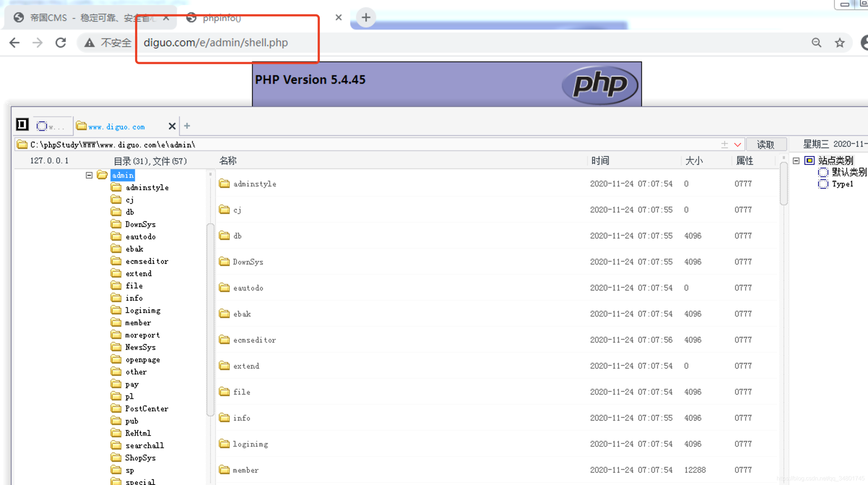868x485 pixels.
Task: Close the phpinfo() browser tab
Action: point(338,17)
